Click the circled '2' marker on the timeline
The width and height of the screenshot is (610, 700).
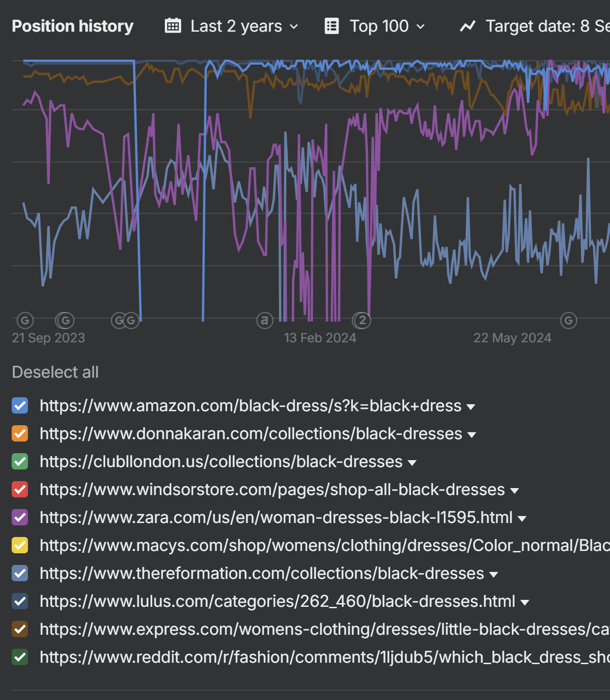[362, 320]
